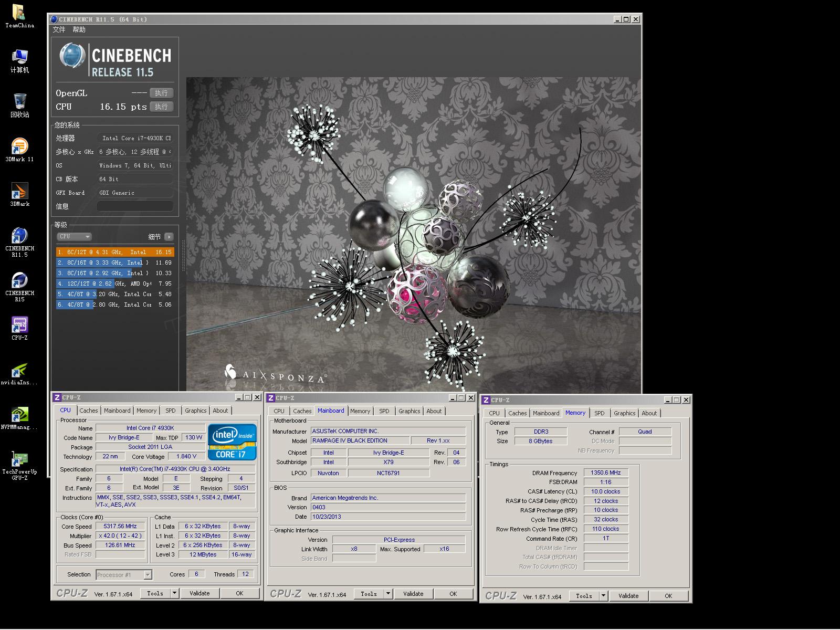Expand Tools dropdown arrow in middle CPU-Z window
This screenshot has height=630, width=840.
389,594
